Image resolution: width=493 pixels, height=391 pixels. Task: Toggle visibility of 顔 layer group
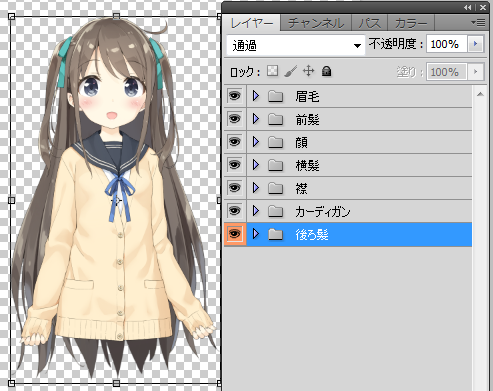pyautogui.click(x=235, y=142)
